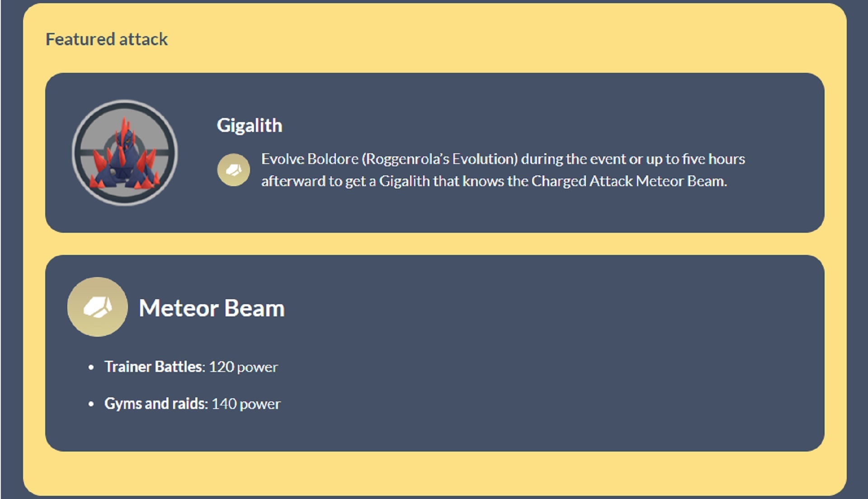The height and width of the screenshot is (499, 868).
Task: Click the Gigalith Pokémon portrait image
Action: [x=125, y=153]
